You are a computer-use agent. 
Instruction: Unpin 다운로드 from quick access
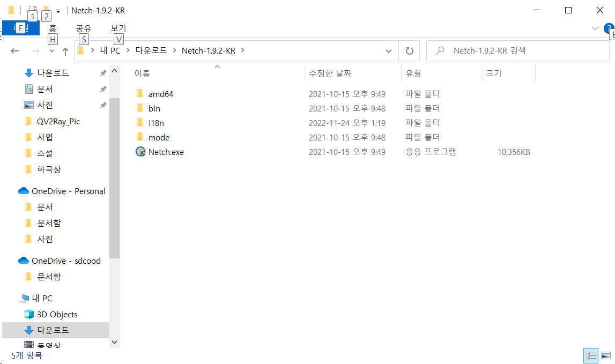tap(103, 73)
